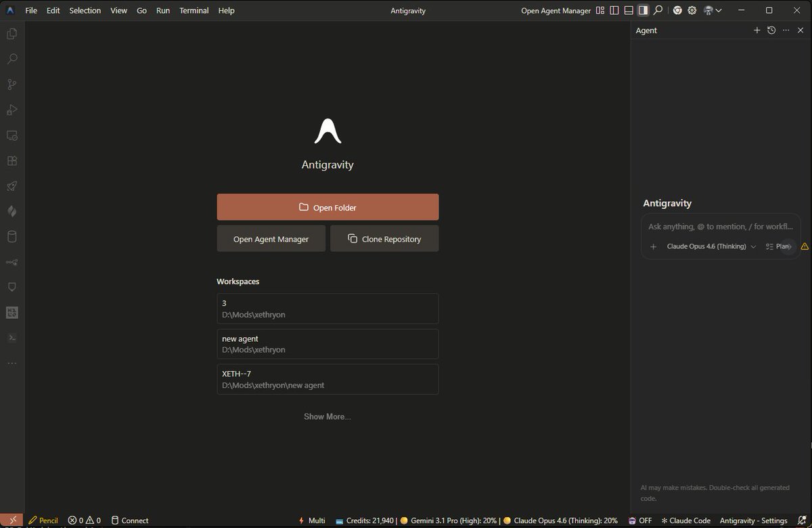The width and height of the screenshot is (812, 528).
Task: Click notifications bell in status bar
Action: coord(800,521)
